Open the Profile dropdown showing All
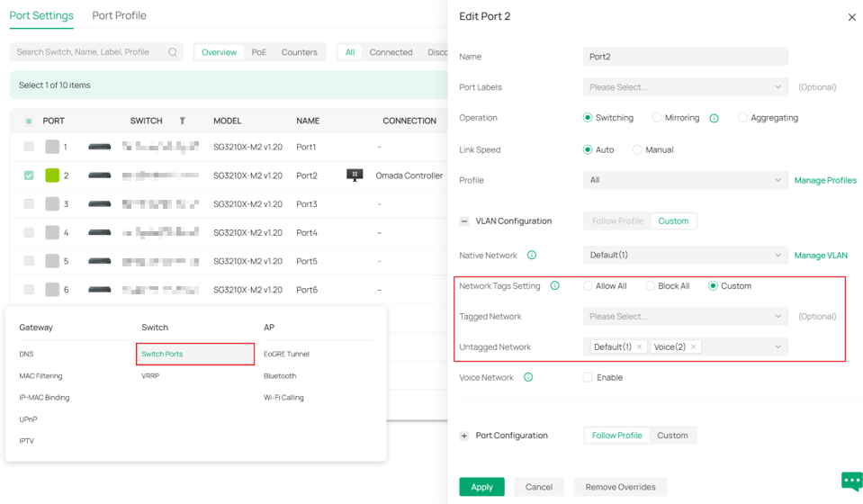Screen dimensions: 863x504 (x=685, y=180)
